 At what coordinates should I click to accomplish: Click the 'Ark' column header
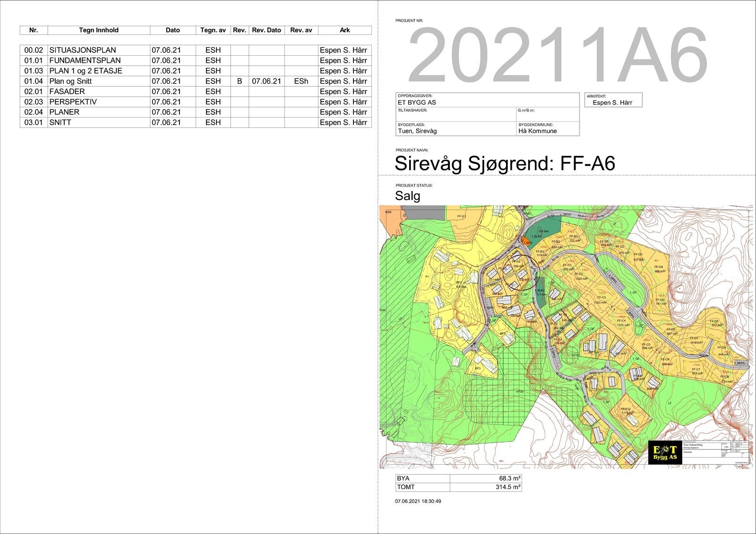pyautogui.click(x=345, y=30)
